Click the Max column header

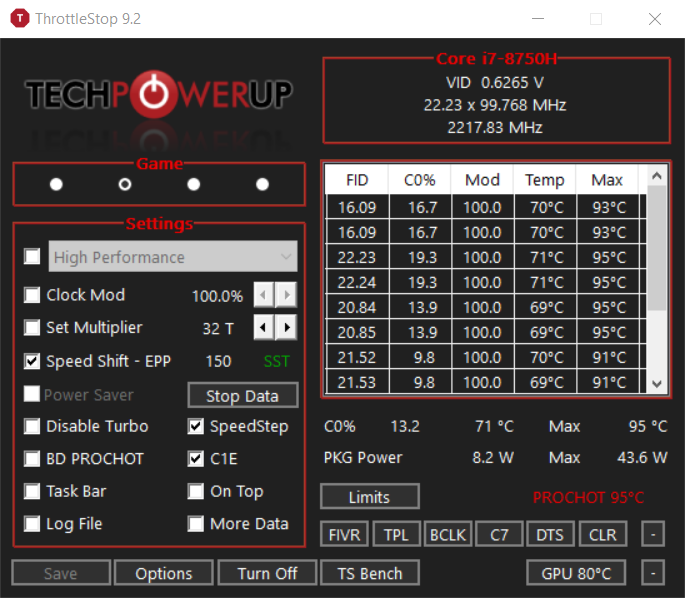(607, 180)
